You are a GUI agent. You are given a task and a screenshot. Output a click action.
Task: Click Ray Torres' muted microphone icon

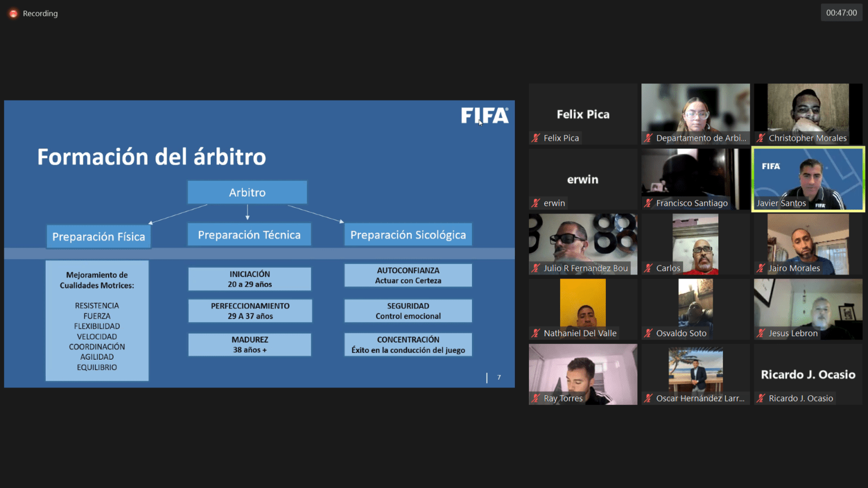pyautogui.click(x=536, y=398)
